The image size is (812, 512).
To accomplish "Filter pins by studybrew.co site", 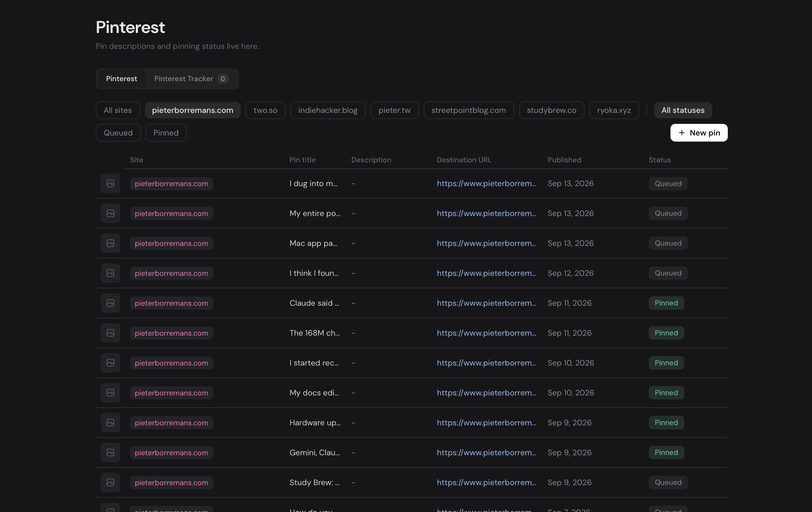I will [552, 110].
